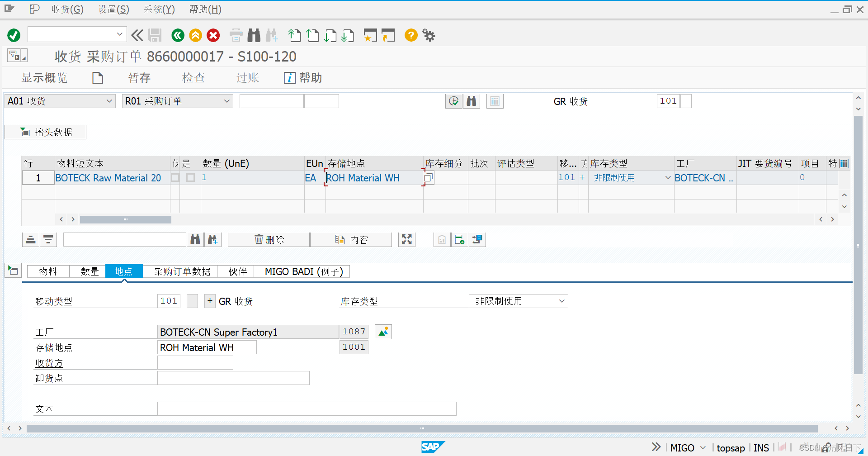Click the red Cancel X icon
This screenshot has width=868, height=456.
pyautogui.click(x=213, y=35)
